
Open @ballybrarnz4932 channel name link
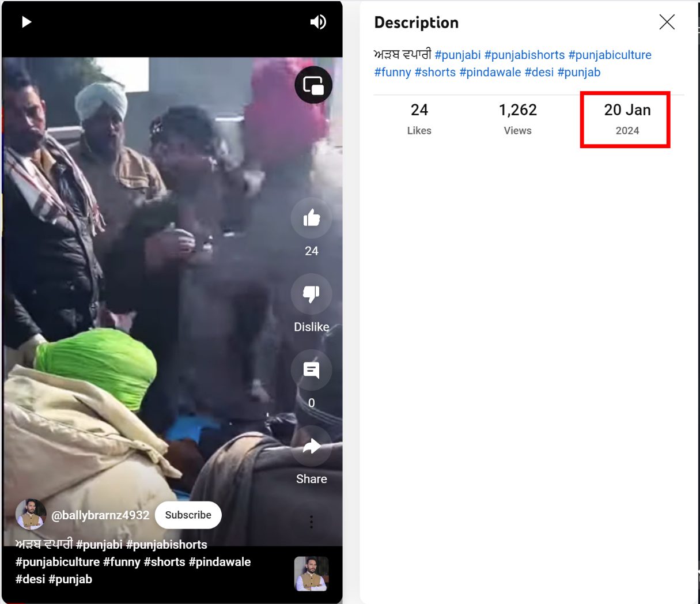[100, 515]
